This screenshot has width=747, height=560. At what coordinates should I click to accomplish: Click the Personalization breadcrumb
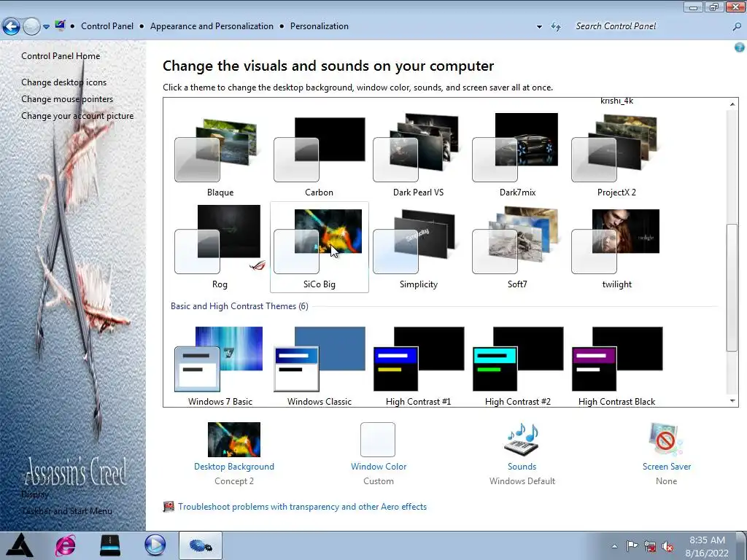pos(320,26)
